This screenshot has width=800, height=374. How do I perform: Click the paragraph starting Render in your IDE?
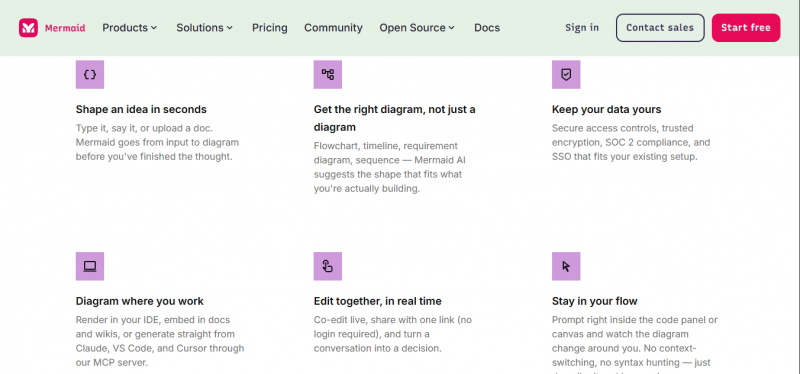tap(160, 341)
